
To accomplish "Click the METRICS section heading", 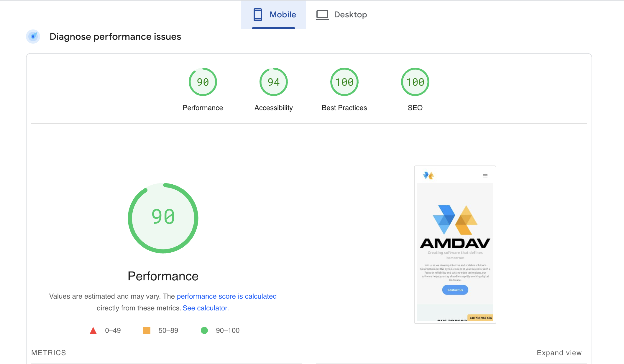I will [49, 353].
